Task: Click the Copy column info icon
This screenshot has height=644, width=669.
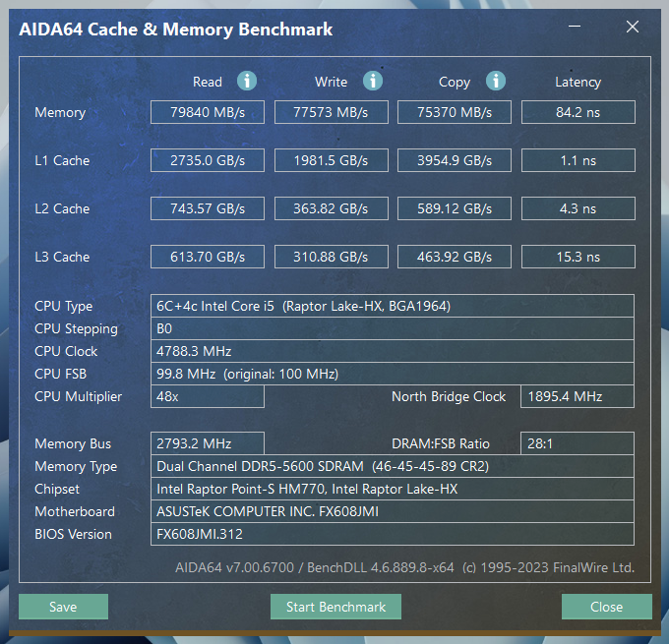Action: [496, 81]
